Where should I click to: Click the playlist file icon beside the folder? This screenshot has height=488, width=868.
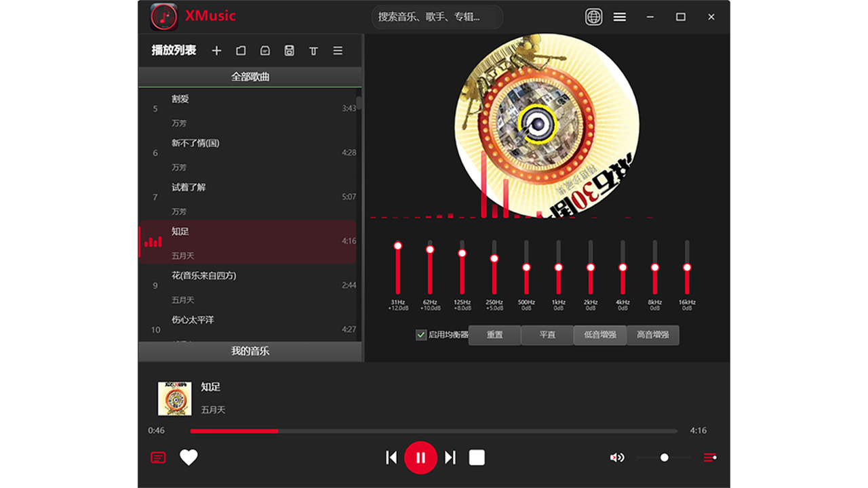[265, 51]
